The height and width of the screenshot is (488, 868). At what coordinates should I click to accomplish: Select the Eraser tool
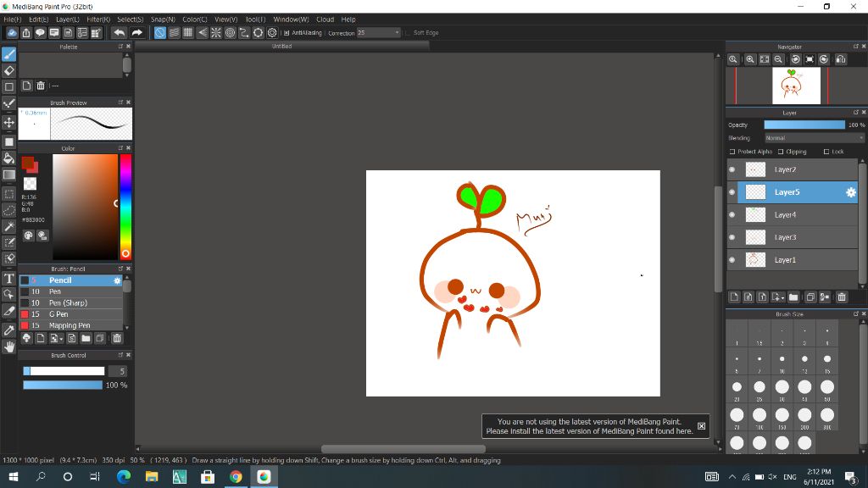(8, 70)
